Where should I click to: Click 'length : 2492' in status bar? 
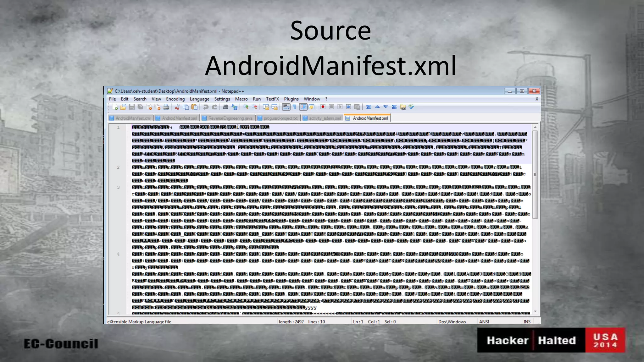click(291, 322)
